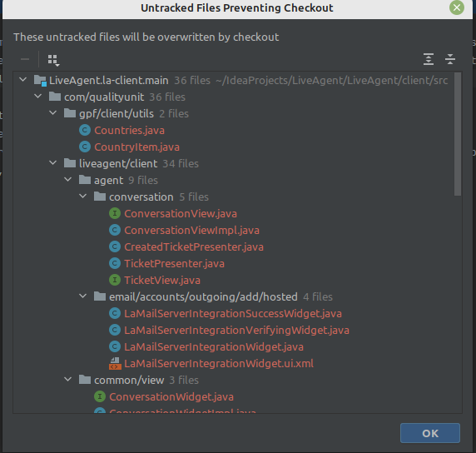Click the conversation folder icon

[100, 197]
